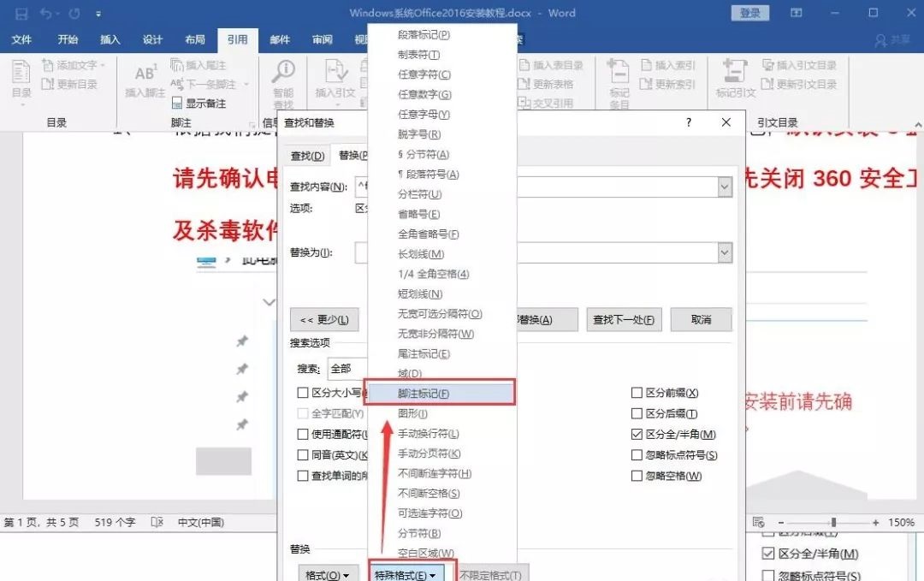Click the 标记引文 icon
Screen dimensions: 924x581
click(735, 71)
